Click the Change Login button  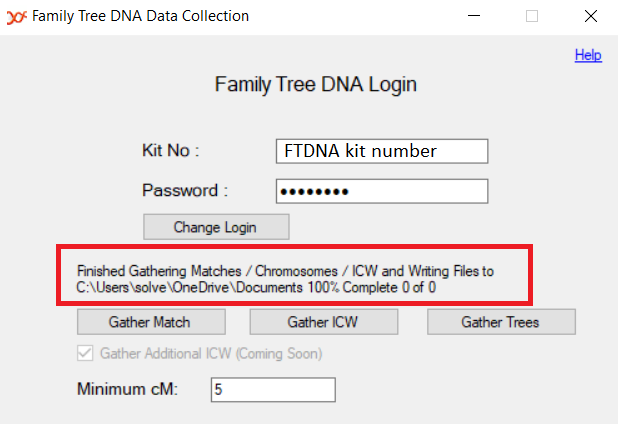click(x=216, y=227)
